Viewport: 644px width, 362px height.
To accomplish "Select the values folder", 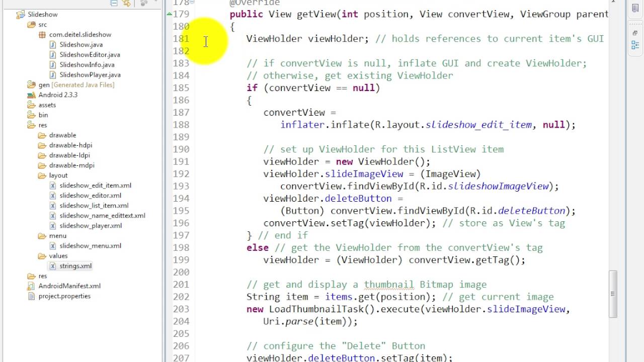I will 58,256.
